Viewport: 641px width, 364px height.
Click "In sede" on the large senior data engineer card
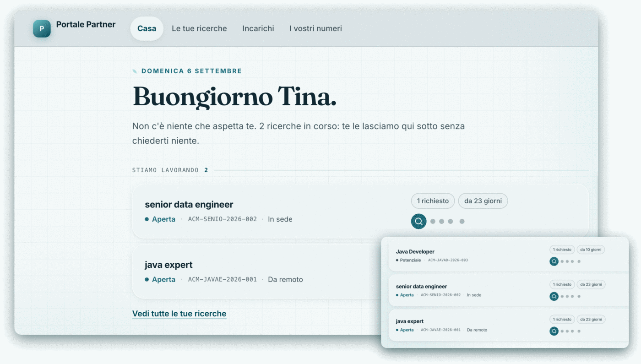(280, 219)
